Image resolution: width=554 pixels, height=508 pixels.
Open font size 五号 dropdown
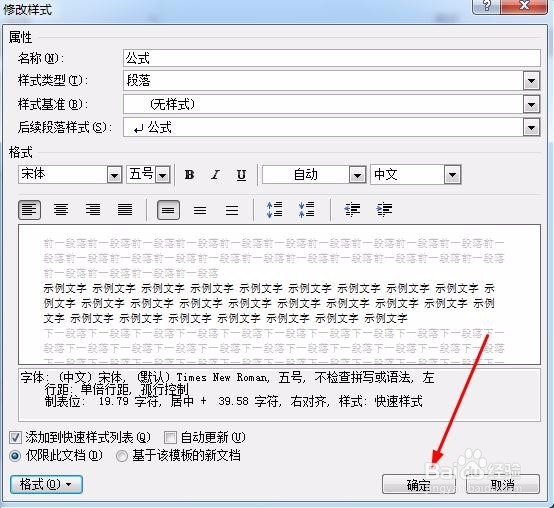point(163,175)
